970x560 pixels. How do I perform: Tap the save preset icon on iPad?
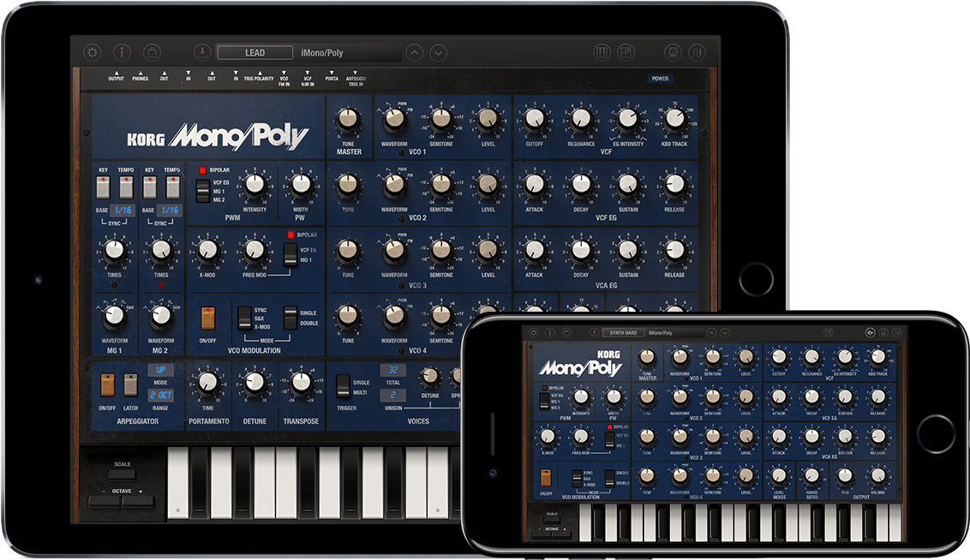[674, 52]
